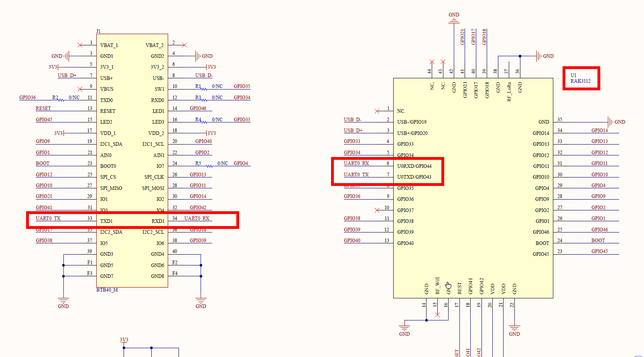
Task: Click the USB_D+ net label at J1 pin 7
Action: pyautogui.click(x=67, y=75)
